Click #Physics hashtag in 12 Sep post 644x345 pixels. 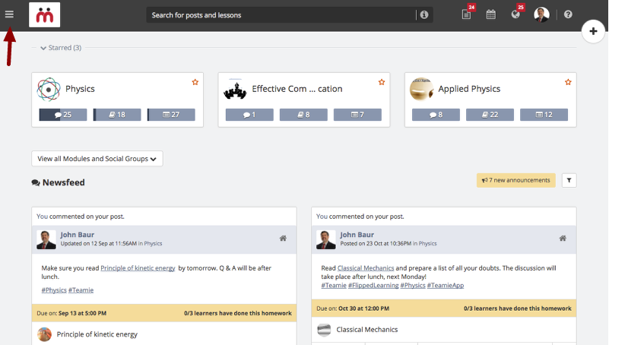coord(54,290)
